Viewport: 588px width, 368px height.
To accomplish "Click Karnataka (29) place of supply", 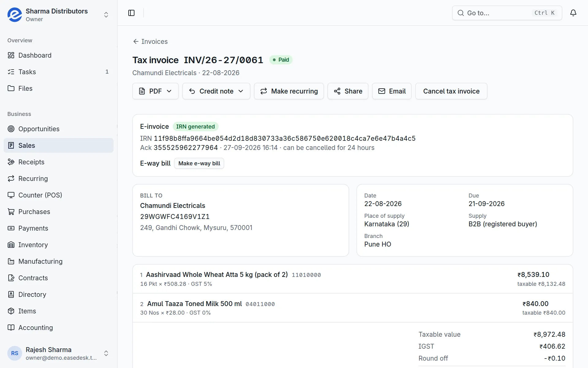I will click(386, 224).
